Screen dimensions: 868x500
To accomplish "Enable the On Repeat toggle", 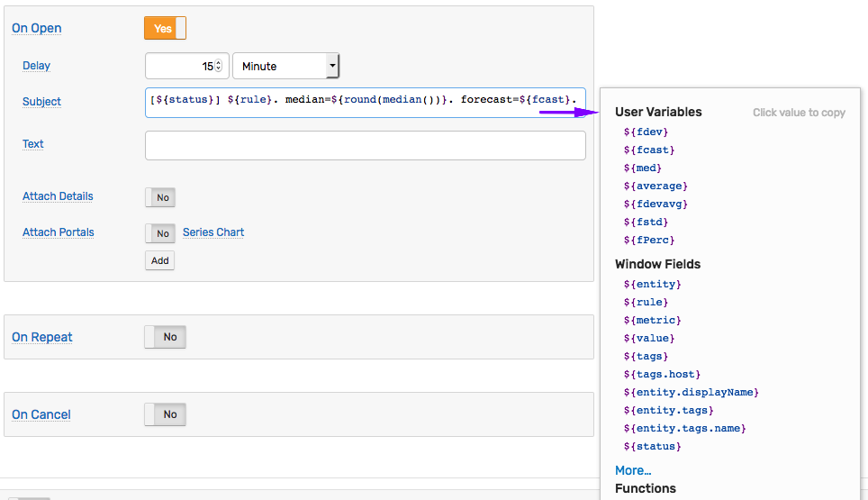I will [165, 337].
